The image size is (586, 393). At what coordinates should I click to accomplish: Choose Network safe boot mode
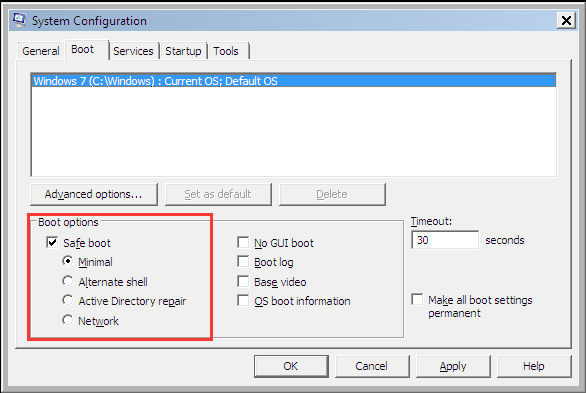68,320
